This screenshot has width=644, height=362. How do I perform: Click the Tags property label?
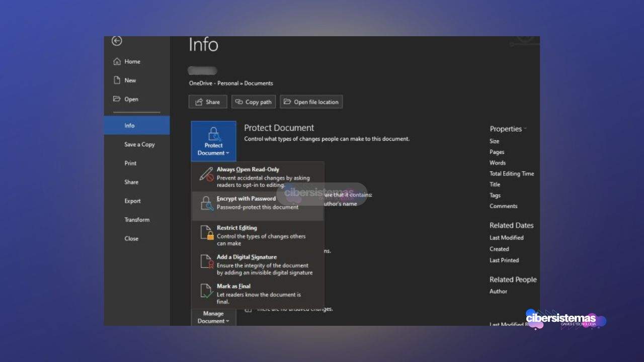point(495,195)
